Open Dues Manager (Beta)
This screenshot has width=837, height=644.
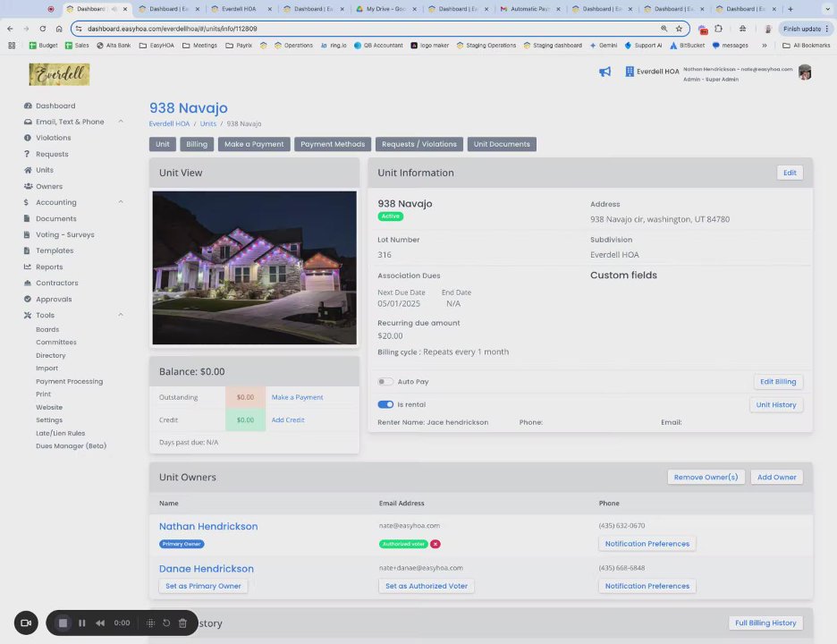71,446
